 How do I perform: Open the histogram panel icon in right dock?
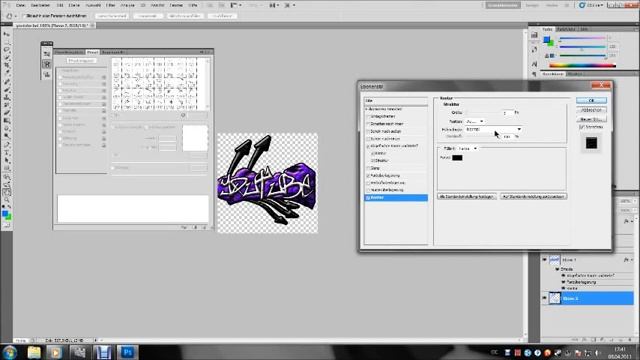(x=534, y=35)
